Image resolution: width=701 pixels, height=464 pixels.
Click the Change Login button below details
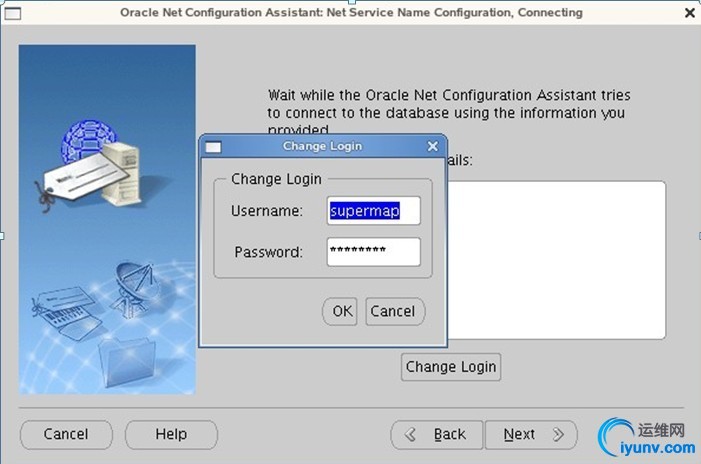click(450, 366)
